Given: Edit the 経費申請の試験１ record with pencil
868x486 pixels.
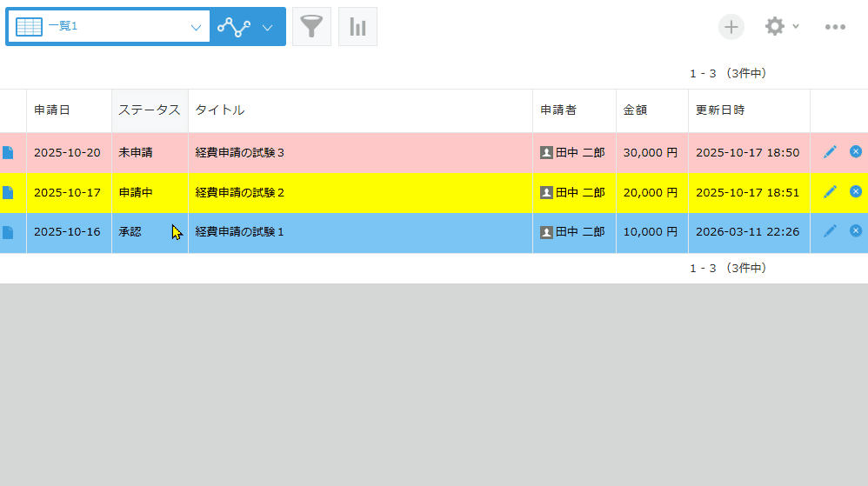Looking at the screenshot, I should pos(830,231).
